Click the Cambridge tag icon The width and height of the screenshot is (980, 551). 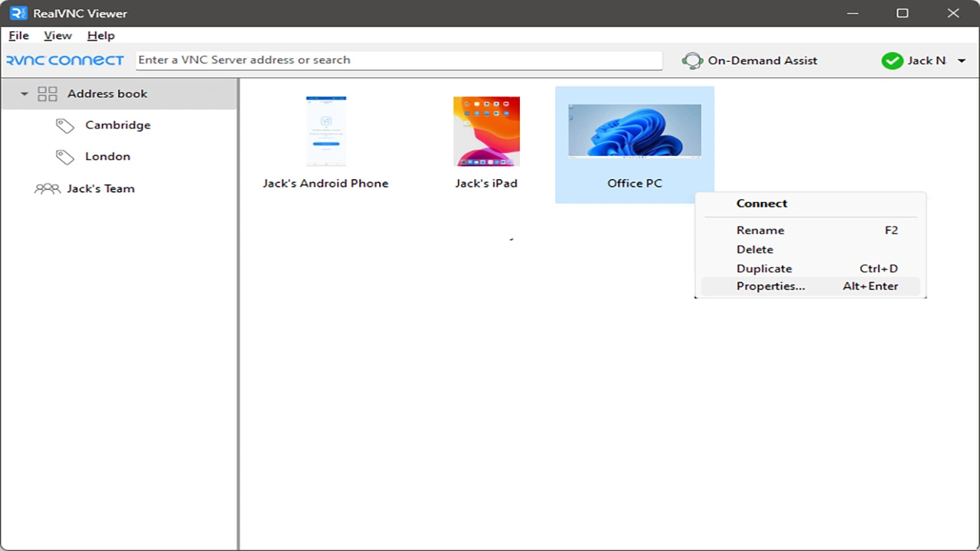[65, 126]
